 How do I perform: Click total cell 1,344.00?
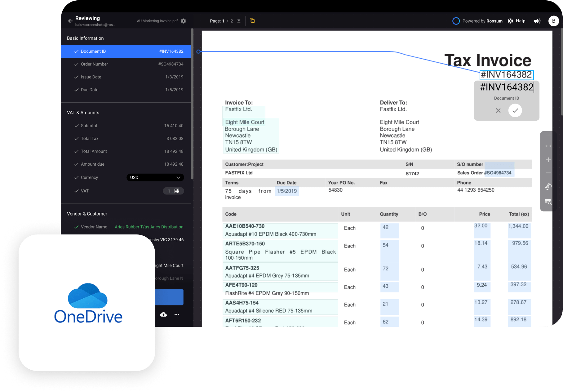click(519, 230)
